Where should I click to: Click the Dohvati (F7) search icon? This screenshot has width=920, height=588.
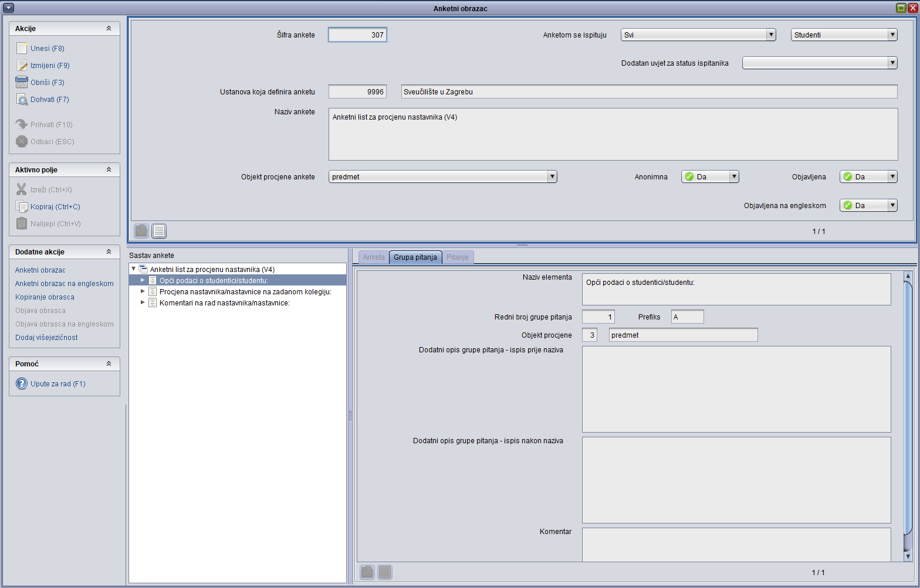[22, 100]
